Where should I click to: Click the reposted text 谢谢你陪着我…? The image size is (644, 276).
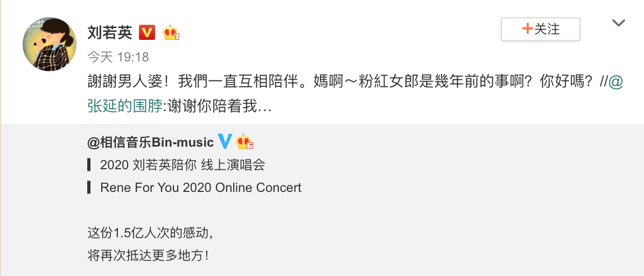tap(219, 106)
